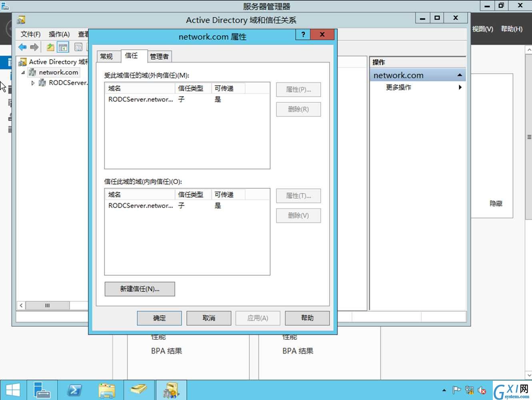
Task: Open Server Manager from the taskbar
Action: pyautogui.click(x=42, y=390)
